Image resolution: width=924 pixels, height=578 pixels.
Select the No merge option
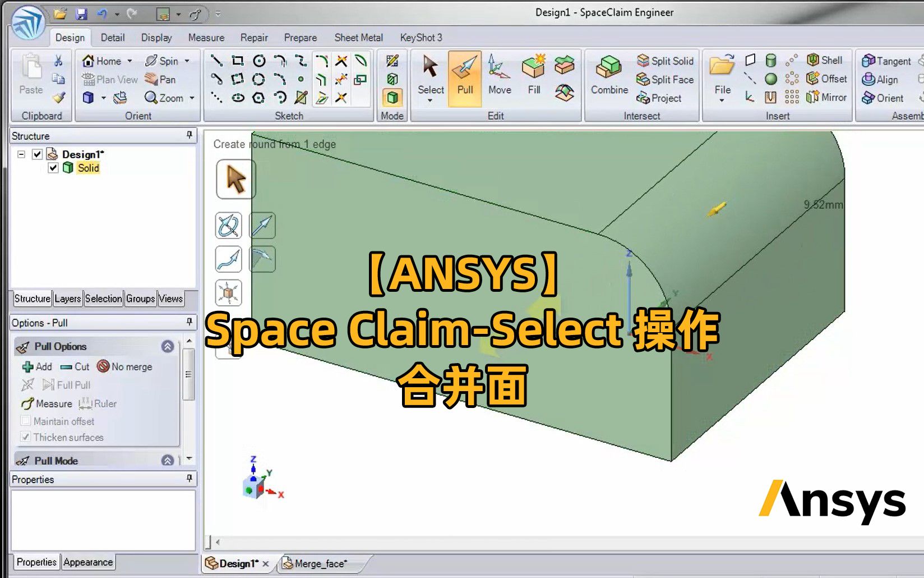click(x=124, y=366)
